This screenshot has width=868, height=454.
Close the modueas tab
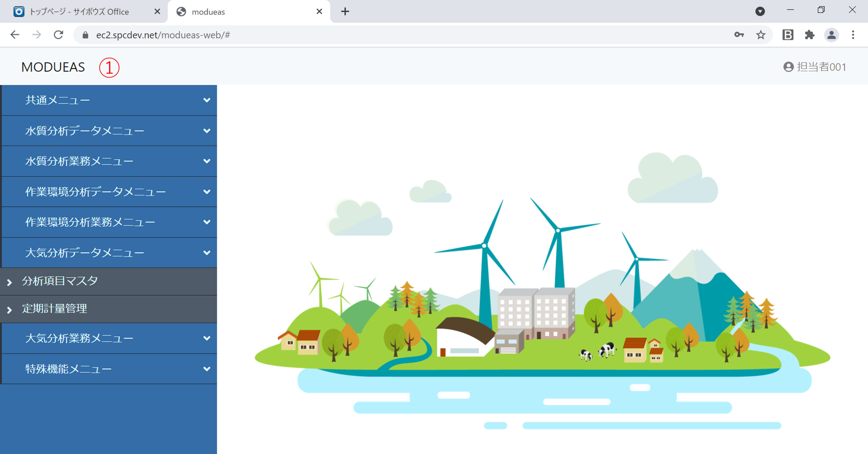pyautogui.click(x=319, y=11)
